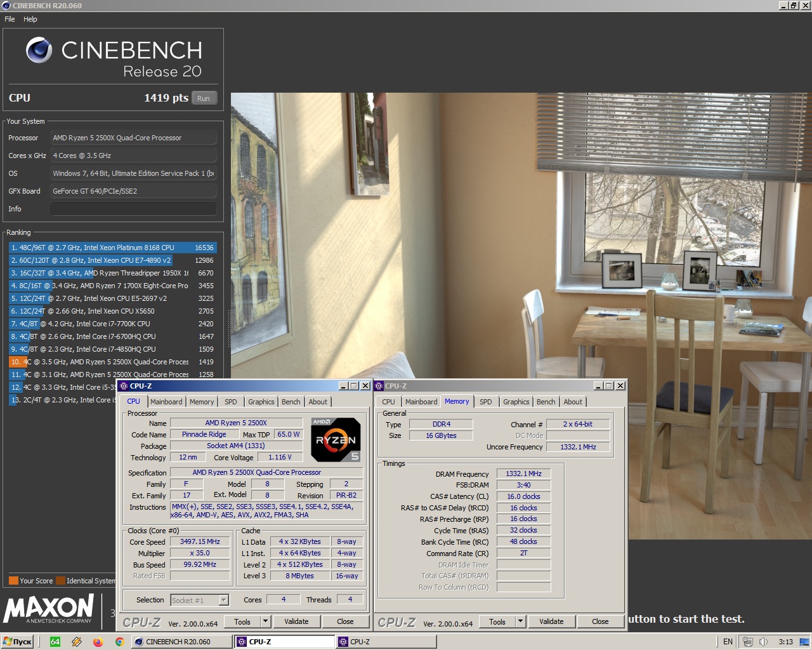Open SPD tab in the CPU-Z Processor window
Viewport: 812px width, 650px height.
click(231, 402)
